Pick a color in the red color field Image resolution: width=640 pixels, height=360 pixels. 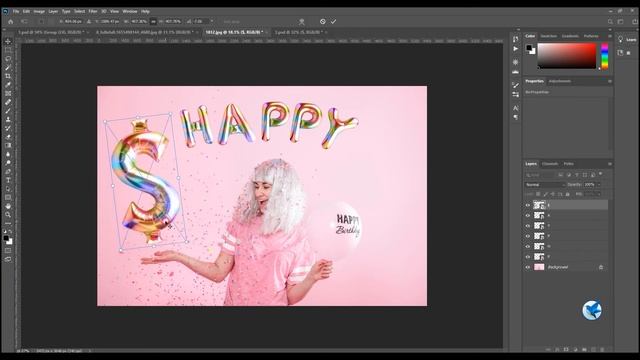(x=567, y=56)
